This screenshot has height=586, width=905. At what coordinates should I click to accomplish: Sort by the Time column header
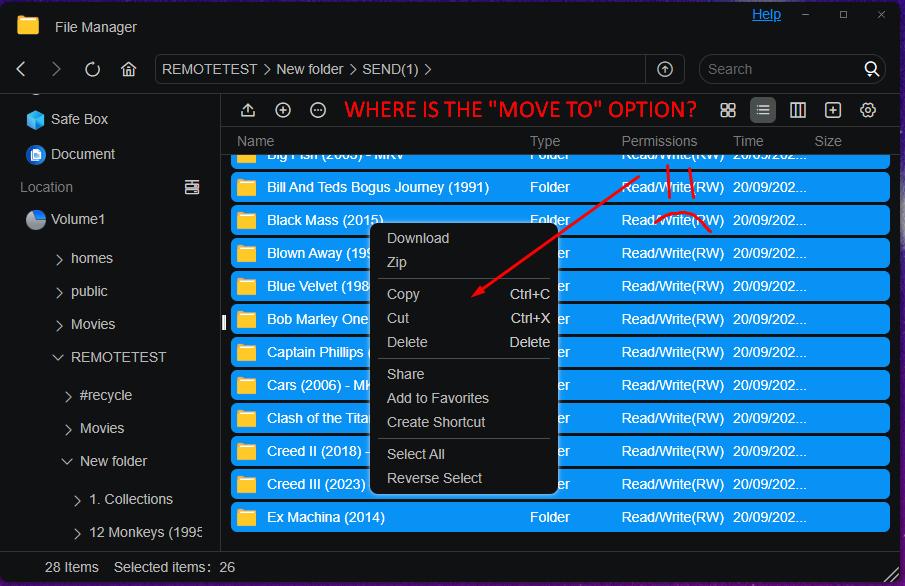click(747, 141)
